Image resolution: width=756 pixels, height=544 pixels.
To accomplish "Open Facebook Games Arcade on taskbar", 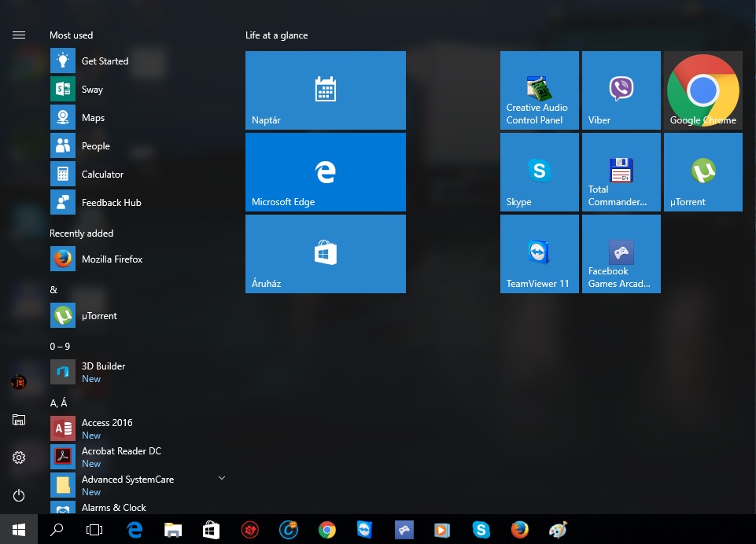I will pos(404,530).
